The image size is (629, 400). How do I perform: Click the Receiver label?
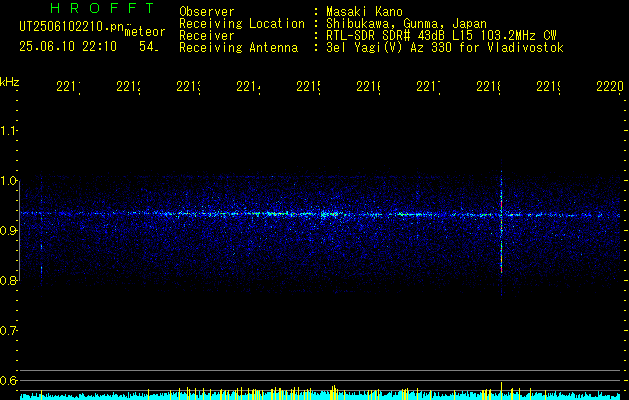point(207,36)
